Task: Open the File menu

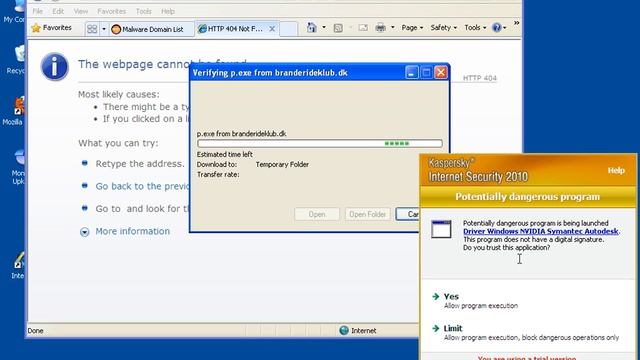Action: [38, 11]
